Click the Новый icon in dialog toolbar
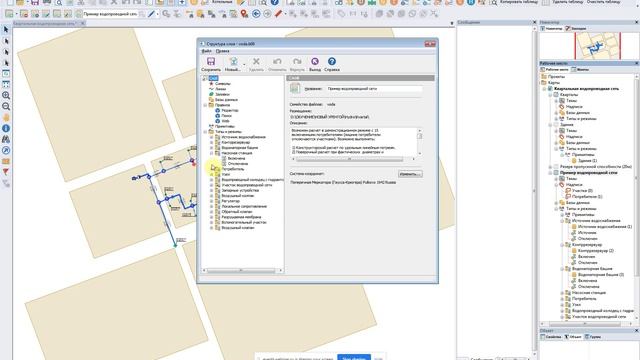This screenshot has height=360, width=640. tap(233, 62)
